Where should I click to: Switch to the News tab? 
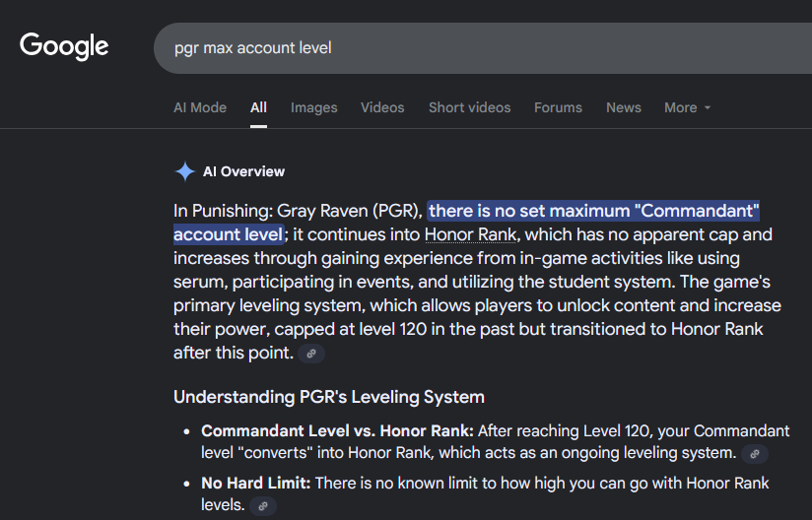(x=624, y=107)
